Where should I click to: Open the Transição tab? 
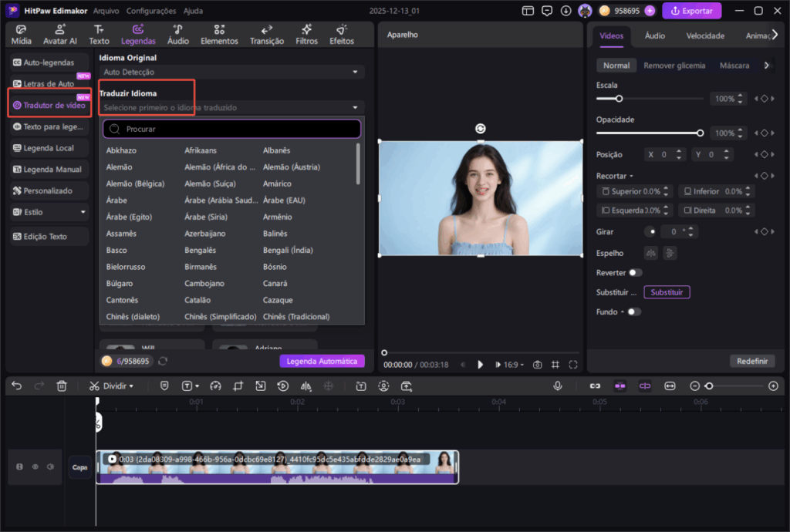(x=267, y=35)
